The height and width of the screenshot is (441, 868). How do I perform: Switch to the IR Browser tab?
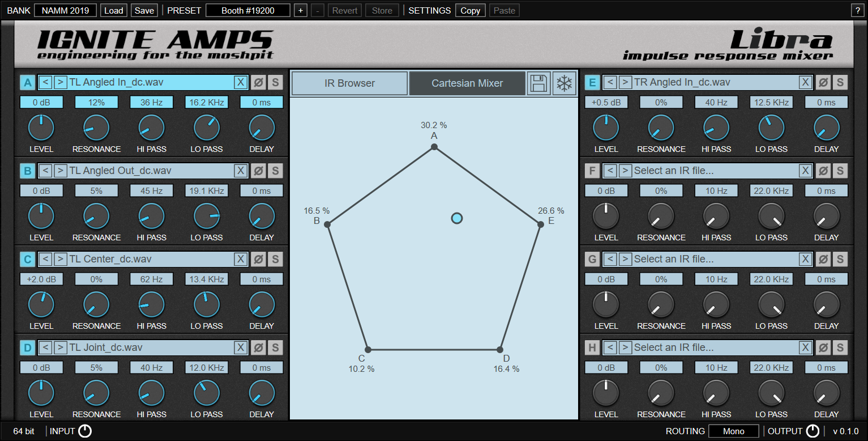(349, 83)
